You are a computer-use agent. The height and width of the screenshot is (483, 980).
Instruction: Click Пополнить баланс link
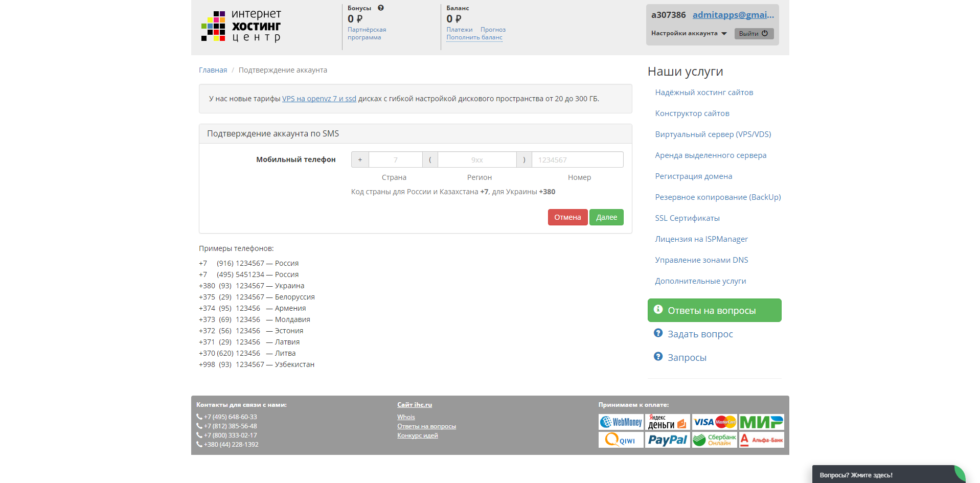474,37
